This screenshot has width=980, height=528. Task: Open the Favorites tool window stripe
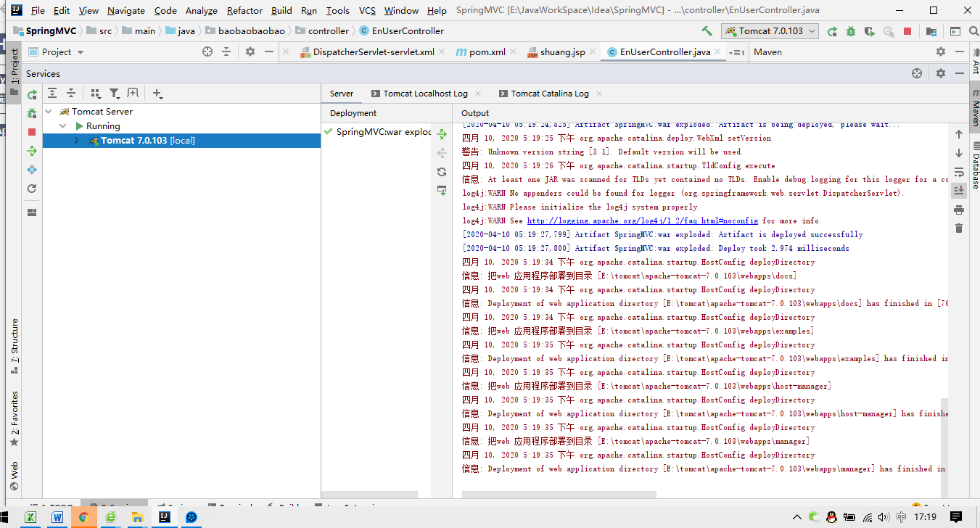click(x=15, y=418)
